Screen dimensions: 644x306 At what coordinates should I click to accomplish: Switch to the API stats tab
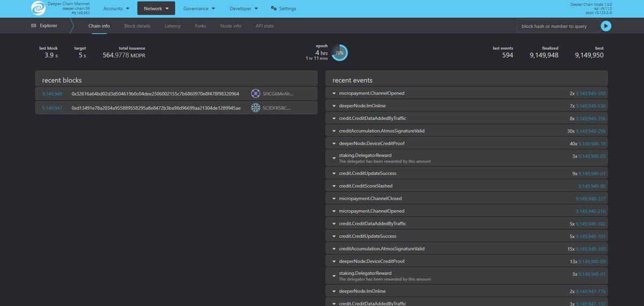click(x=265, y=26)
